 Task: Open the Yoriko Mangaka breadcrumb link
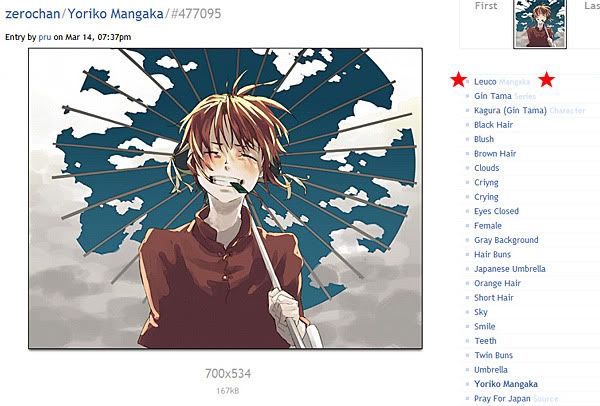click(116, 14)
